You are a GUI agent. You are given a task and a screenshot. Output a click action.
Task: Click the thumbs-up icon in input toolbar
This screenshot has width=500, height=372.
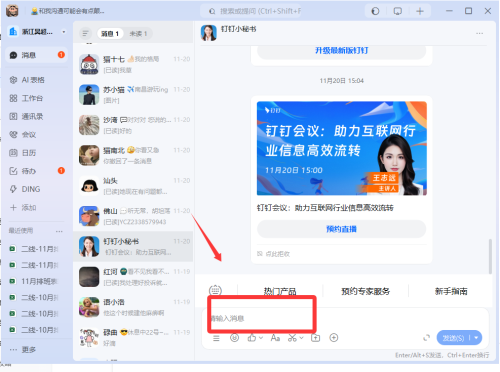[252, 338]
